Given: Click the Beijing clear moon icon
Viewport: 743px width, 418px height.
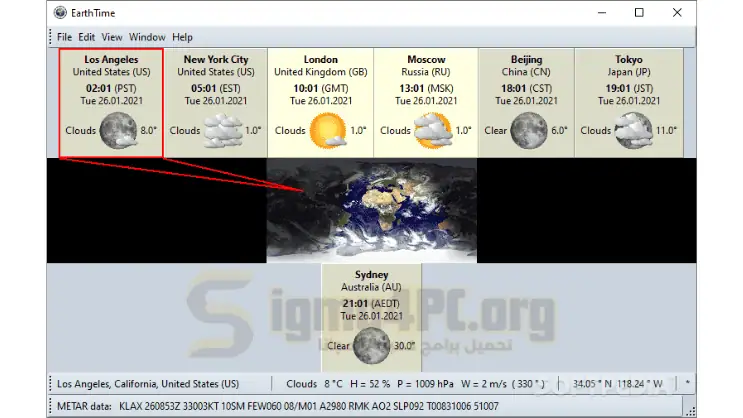Looking at the screenshot, I should [529, 130].
